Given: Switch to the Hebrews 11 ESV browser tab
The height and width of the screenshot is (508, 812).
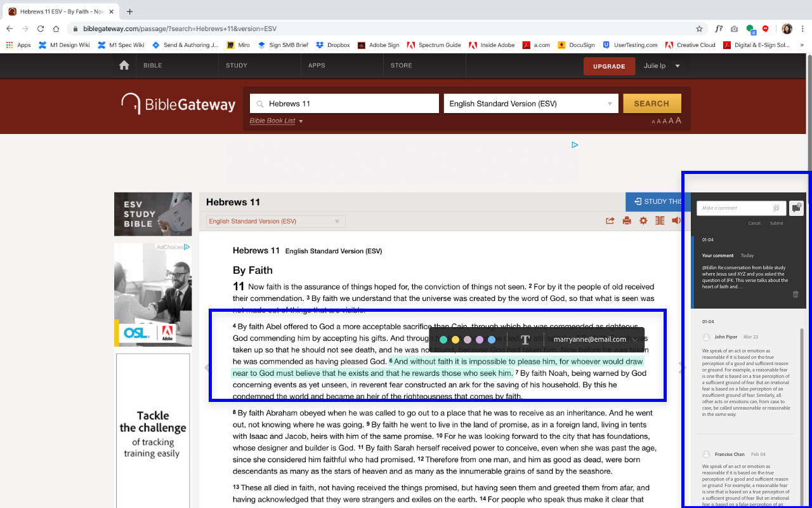Looking at the screenshot, I should point(62,11).
